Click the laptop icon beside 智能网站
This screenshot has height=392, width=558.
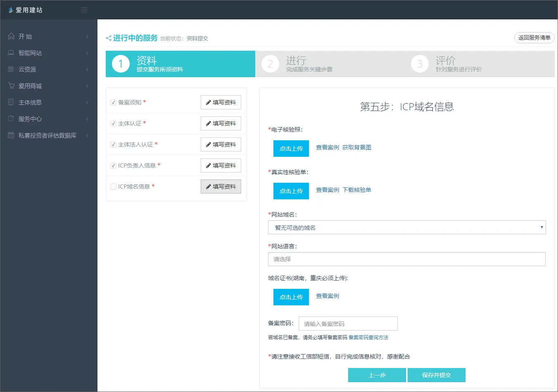pyautogui.click(x=11, y=53)
